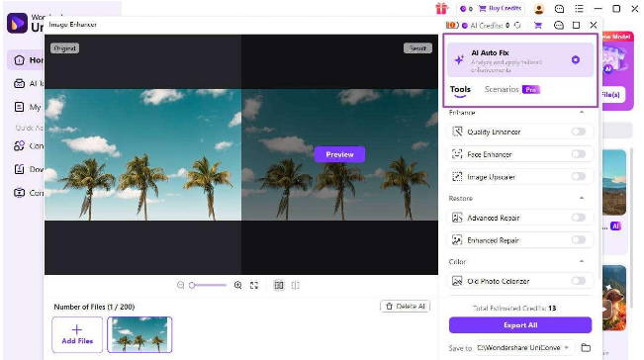This screenshot has height=360, width=644.
Task: Click the Downloader sidebar icon
Action: 20,169
